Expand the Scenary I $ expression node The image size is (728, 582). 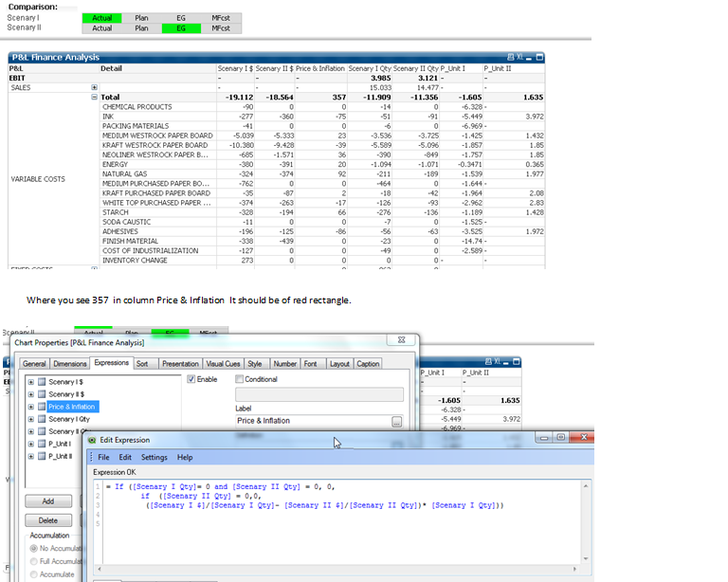31,381
